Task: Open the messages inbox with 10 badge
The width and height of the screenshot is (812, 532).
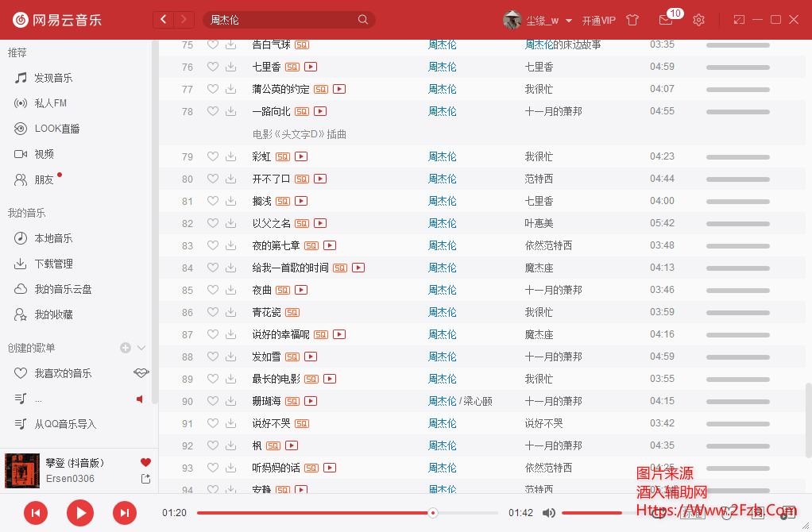Action: point(666,20)
